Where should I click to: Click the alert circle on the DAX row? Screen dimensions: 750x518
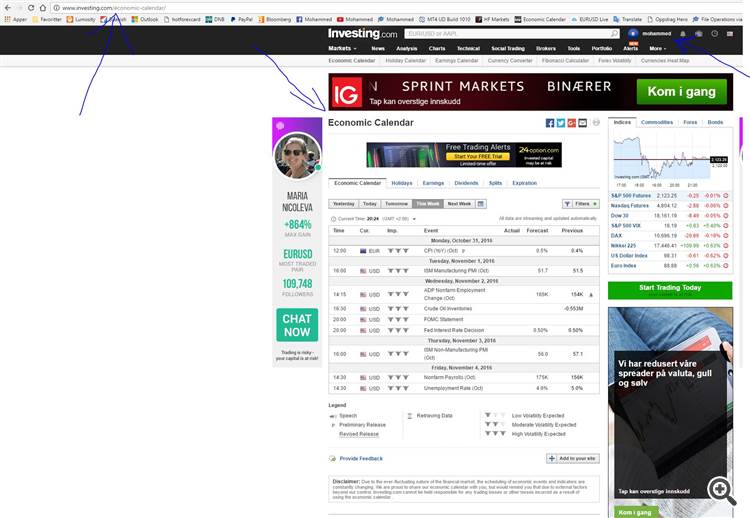[726, 235]
